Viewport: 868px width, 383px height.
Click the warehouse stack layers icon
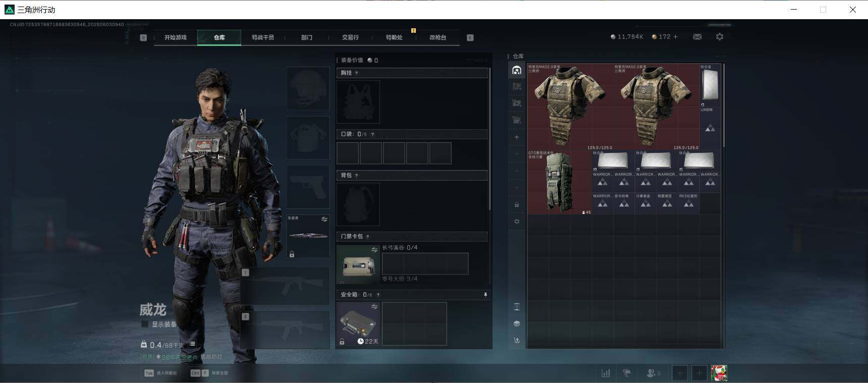pos(517,323)
